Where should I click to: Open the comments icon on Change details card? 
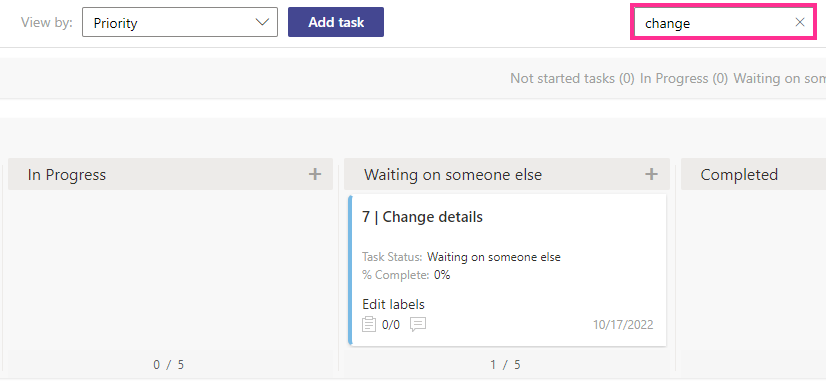point(418,324)
